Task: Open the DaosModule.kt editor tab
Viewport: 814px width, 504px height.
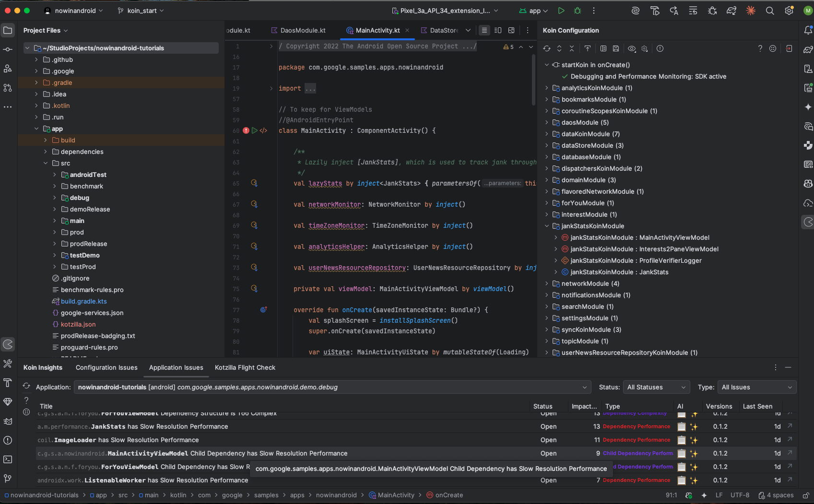Action: pyautogui.click(x=303, y=30)
